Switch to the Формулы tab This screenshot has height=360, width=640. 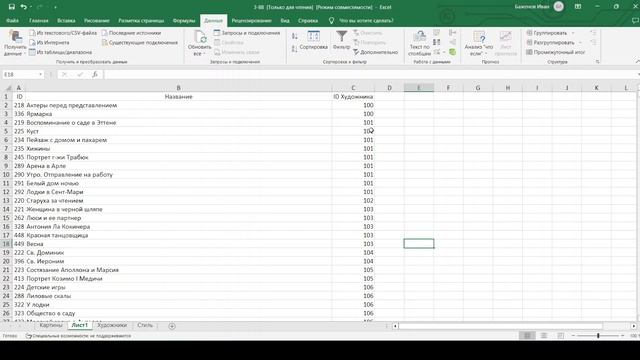[x=184, y=20]
